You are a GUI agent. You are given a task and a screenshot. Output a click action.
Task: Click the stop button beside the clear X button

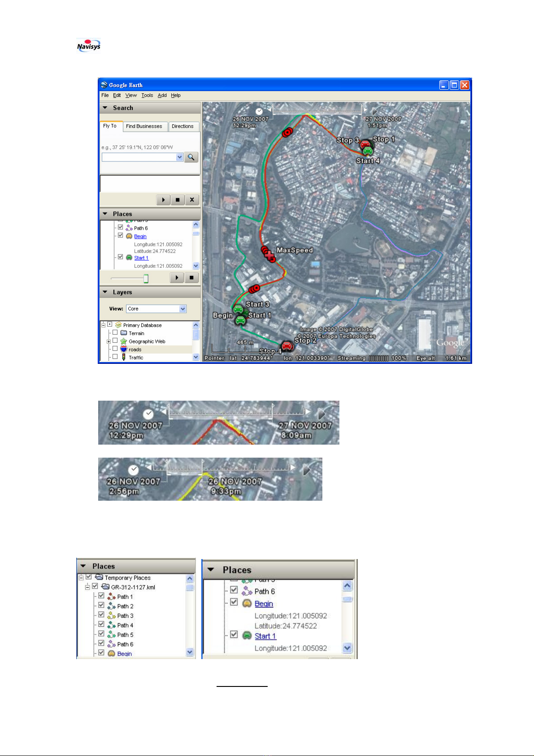tap(178, 200)
